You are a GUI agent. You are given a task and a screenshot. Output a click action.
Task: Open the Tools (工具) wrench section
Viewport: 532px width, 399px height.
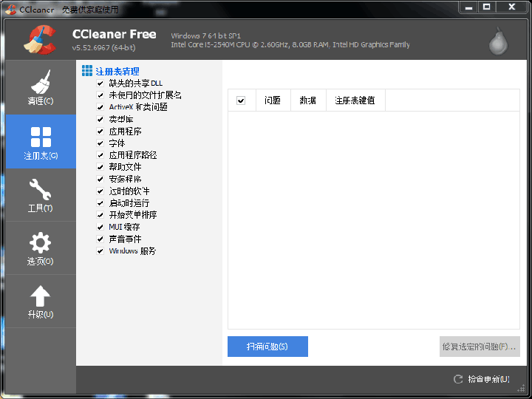(41, 195)
